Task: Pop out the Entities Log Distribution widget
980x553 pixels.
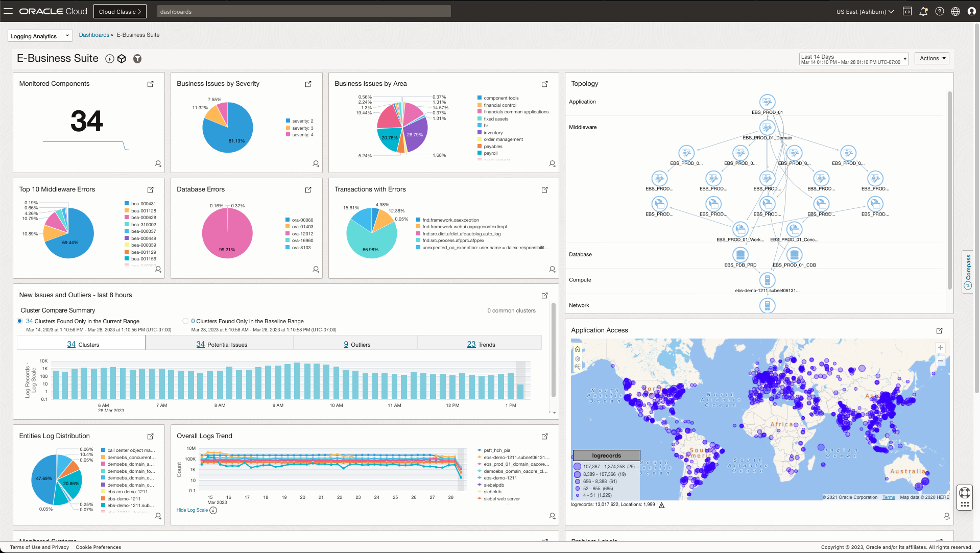Action: [151, 437]
